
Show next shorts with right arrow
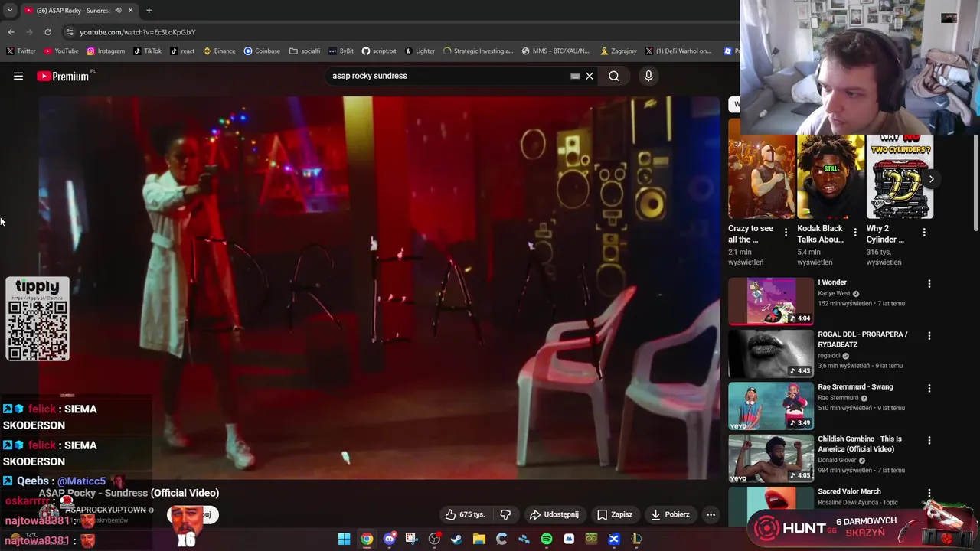click(931, 179)
